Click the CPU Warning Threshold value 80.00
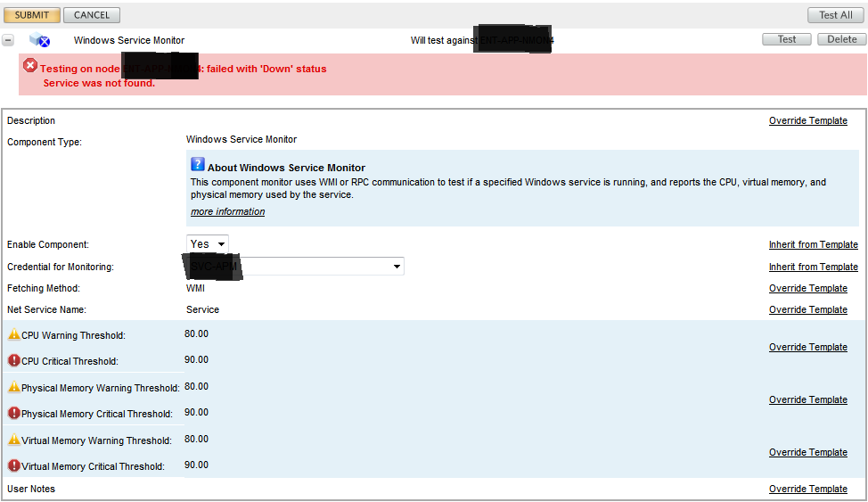This screenshot has height=502, width=868. pos(197,333)
